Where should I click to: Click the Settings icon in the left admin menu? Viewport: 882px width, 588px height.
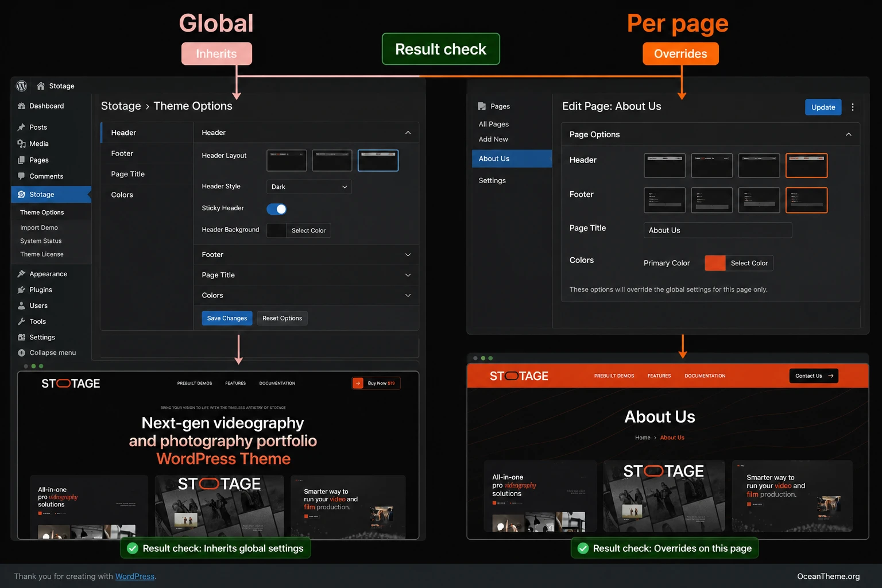click(x=21, y=338)
